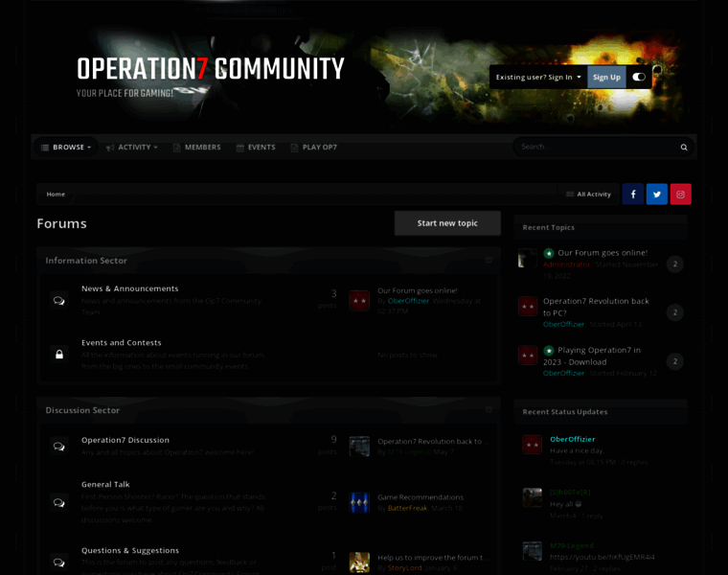Viewport: 728px width, 575px height.
Task: Open avatar beside Operation7 Revolution recent topic
Action: (x=528, y=307)
